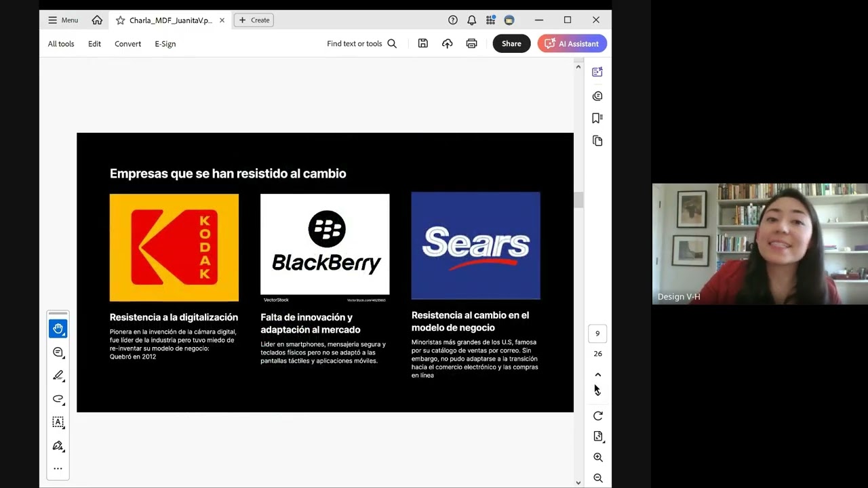Screen dimensions: 868x488
Task: Open the Help question mark icon
Action: pos(453,20)
